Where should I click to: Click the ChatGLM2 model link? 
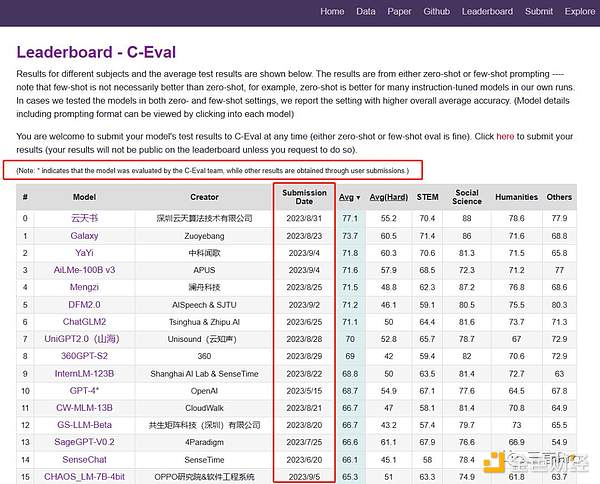coord(85,322)
